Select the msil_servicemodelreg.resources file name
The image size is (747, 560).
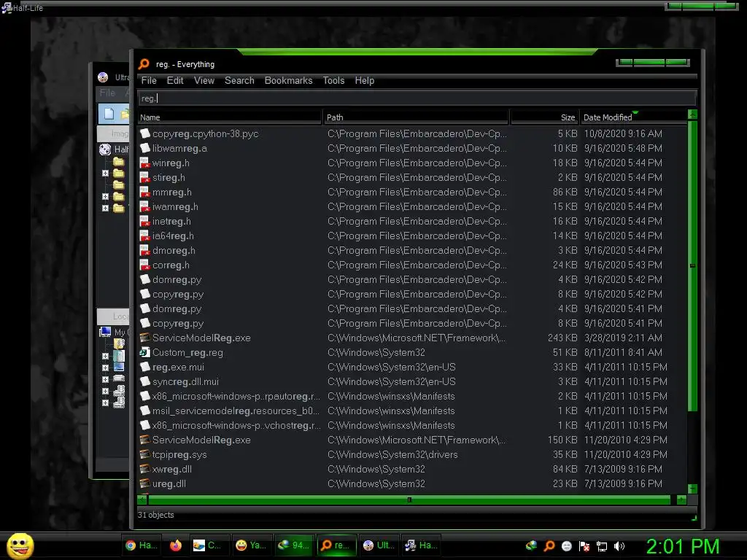(236, 411)
